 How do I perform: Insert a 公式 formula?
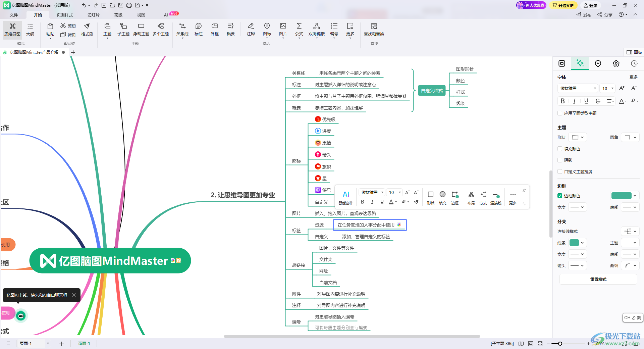299,30
